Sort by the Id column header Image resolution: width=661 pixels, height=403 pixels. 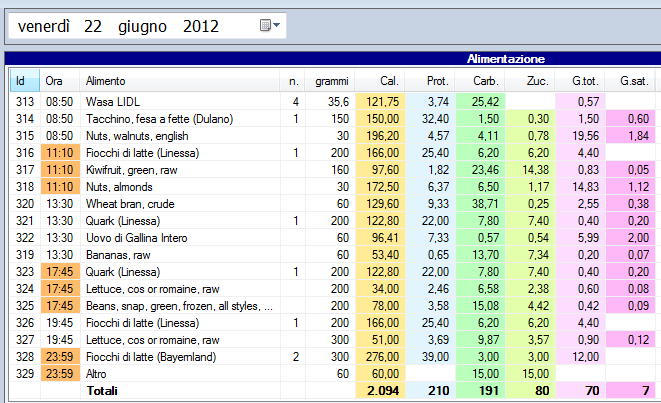pos(25,81)
